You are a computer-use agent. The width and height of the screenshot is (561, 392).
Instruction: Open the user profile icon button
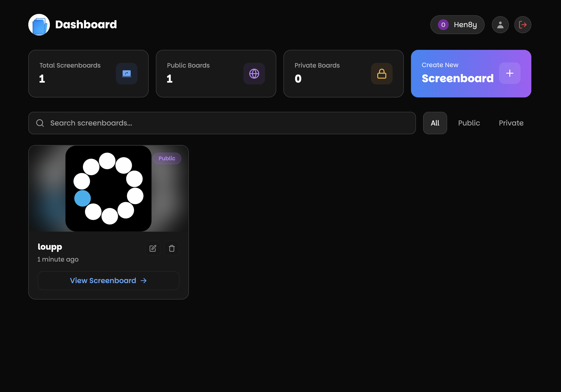pos(500,25)
